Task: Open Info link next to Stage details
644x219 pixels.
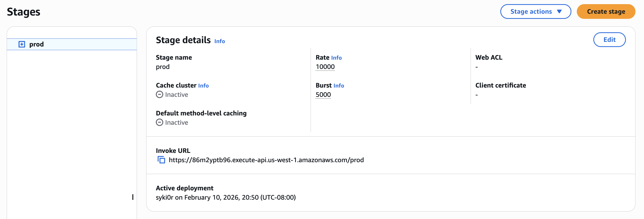Action: click(219, 41)
